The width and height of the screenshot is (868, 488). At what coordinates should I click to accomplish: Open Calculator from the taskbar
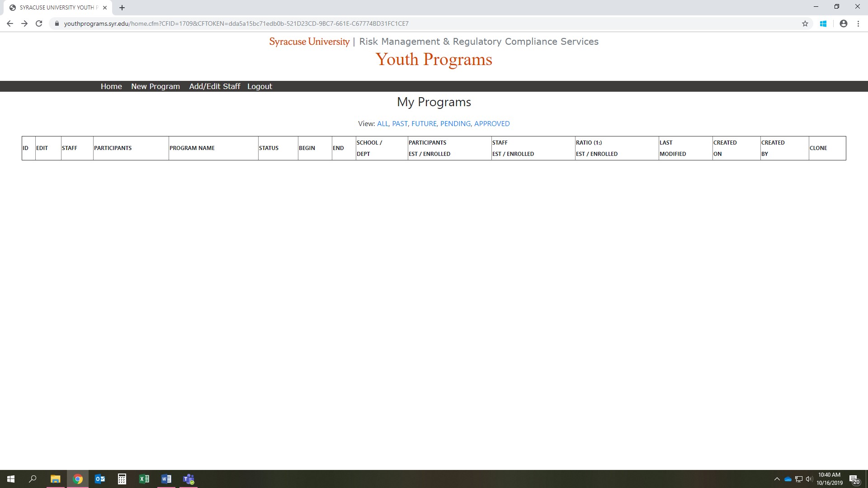pyautogui.click(x=122, y=479)
